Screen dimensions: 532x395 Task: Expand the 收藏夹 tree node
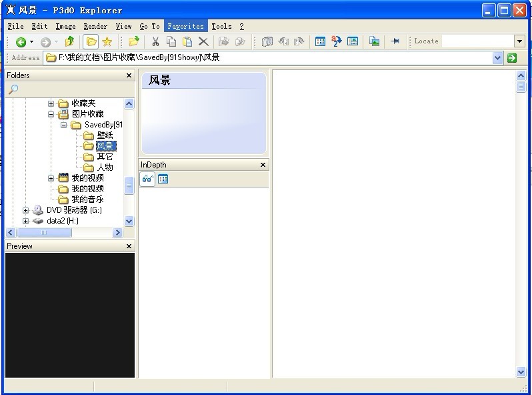pyautogui.click(x=51, y=103)
